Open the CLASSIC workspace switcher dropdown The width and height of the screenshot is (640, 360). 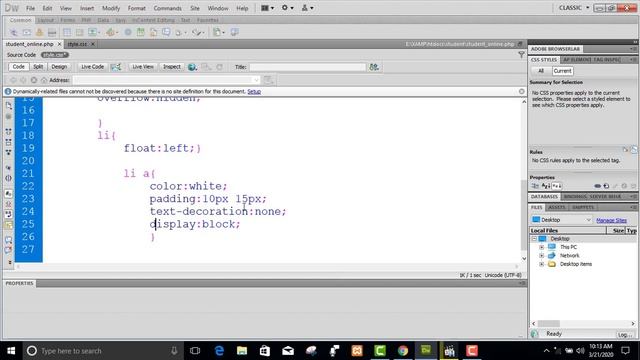click(x=574, y=8)
